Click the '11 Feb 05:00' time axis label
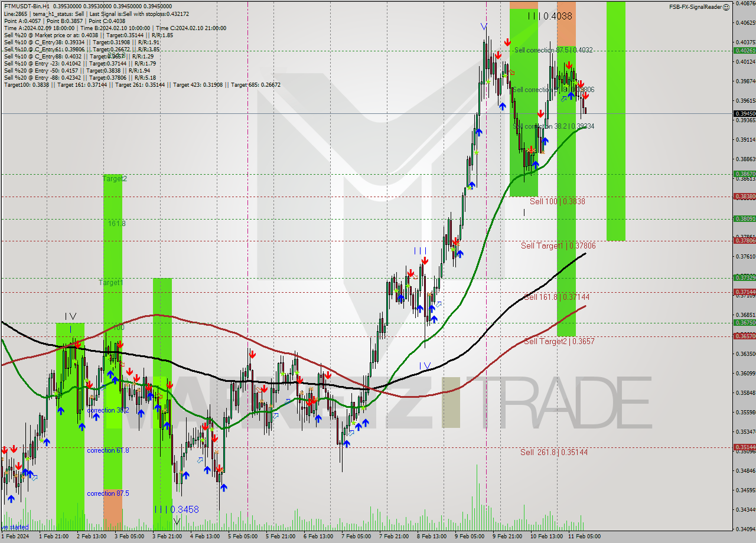 pos(584,537)
